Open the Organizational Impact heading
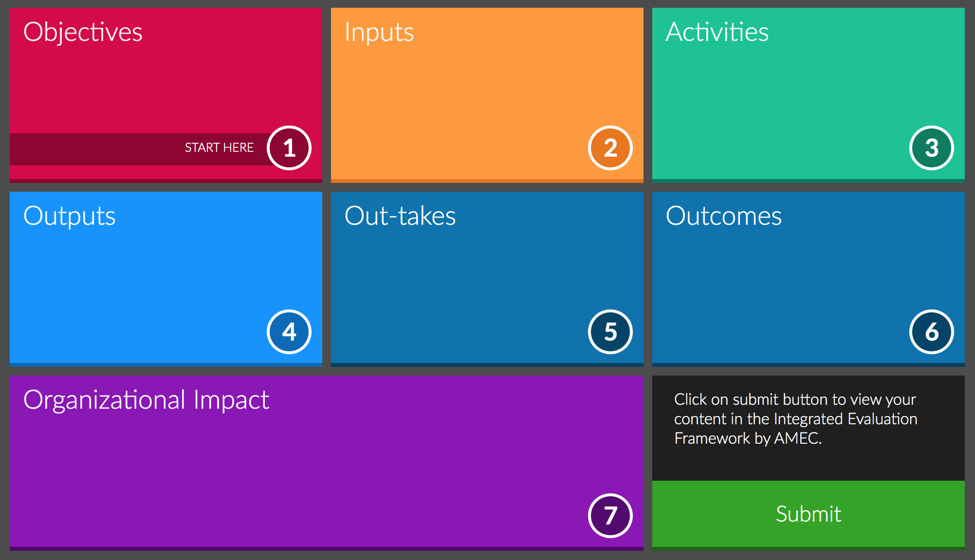Image resolution: width=975 pixels, height=560 pixels. click(146, 400)
